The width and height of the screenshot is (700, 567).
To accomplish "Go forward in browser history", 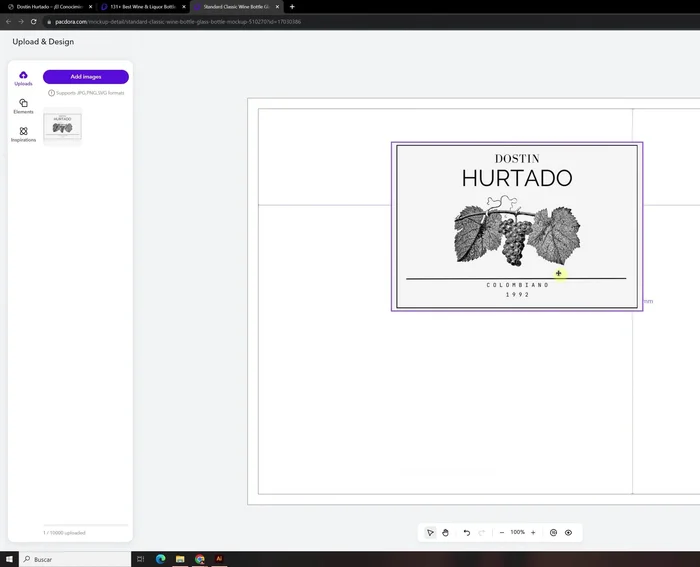I will 21,21.
